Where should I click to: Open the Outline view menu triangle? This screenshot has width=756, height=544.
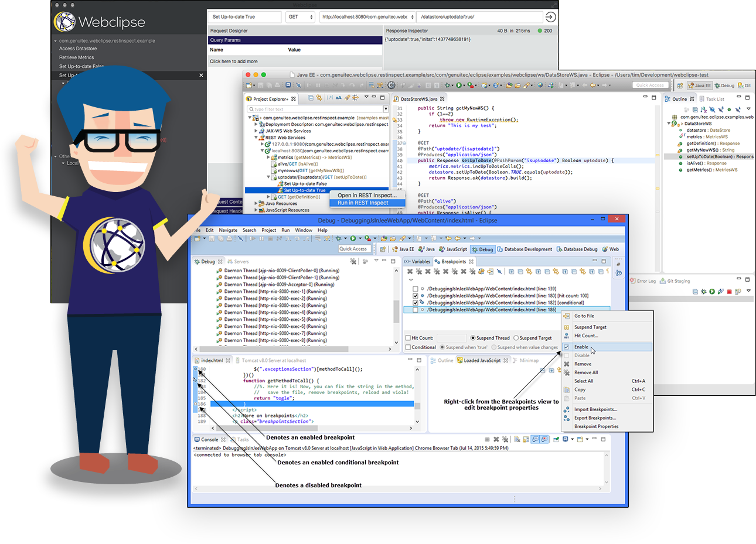(x=748, y=109)
